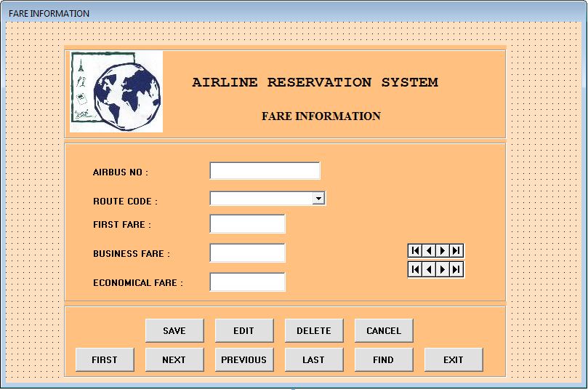Go to last record in upper data control
The height and width of the screenshot is (390, 588).
tap(456, 250)
